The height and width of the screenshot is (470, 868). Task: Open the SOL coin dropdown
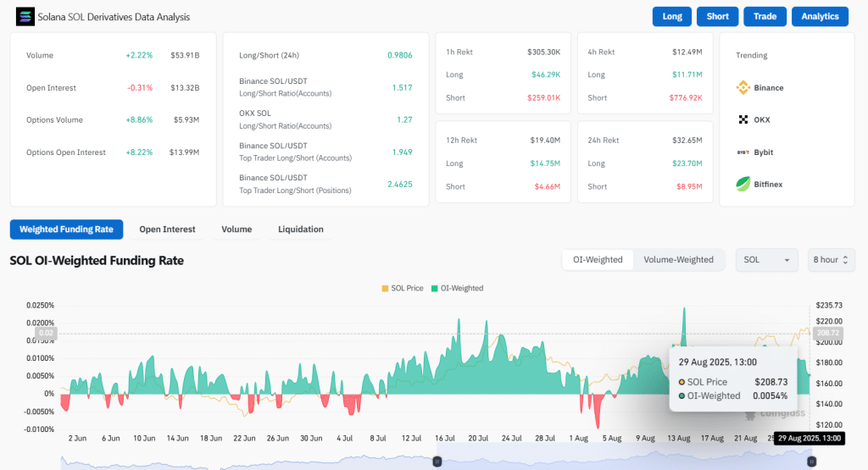(x=766, y=260)
